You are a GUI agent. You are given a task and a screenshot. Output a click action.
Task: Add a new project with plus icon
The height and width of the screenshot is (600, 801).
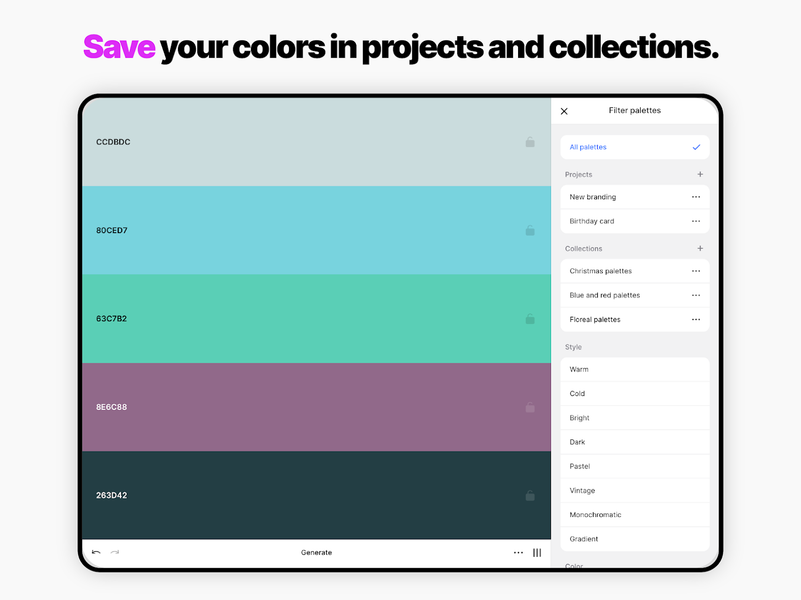pos(700,174)
